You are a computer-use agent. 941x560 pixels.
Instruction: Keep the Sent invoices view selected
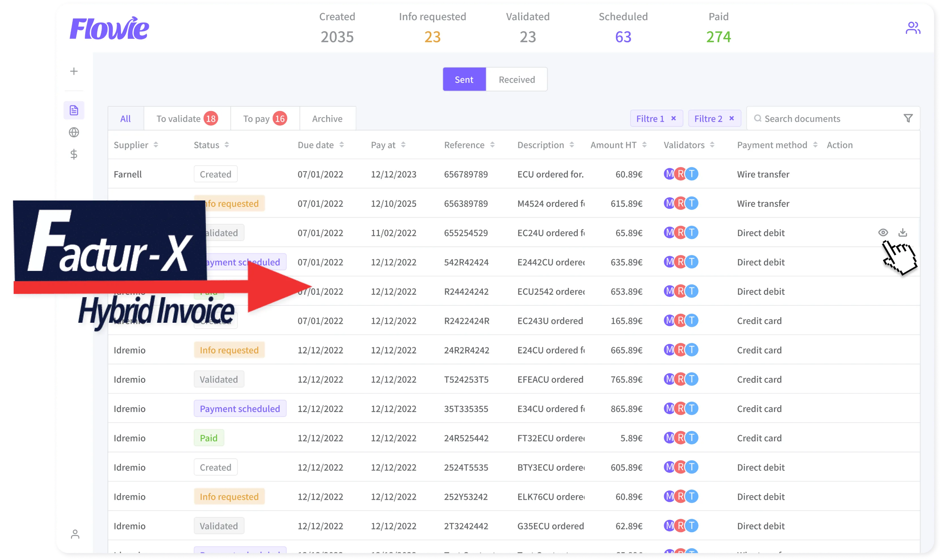tap(464, 79)
